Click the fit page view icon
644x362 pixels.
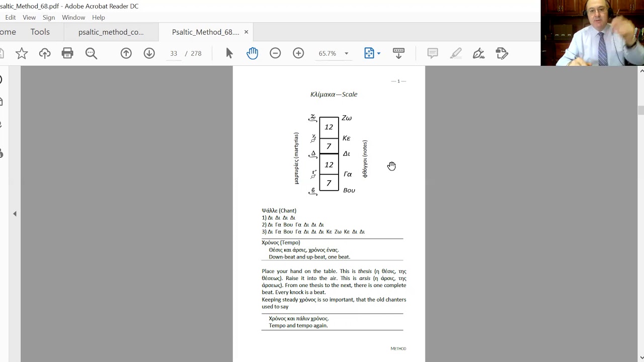369,53
